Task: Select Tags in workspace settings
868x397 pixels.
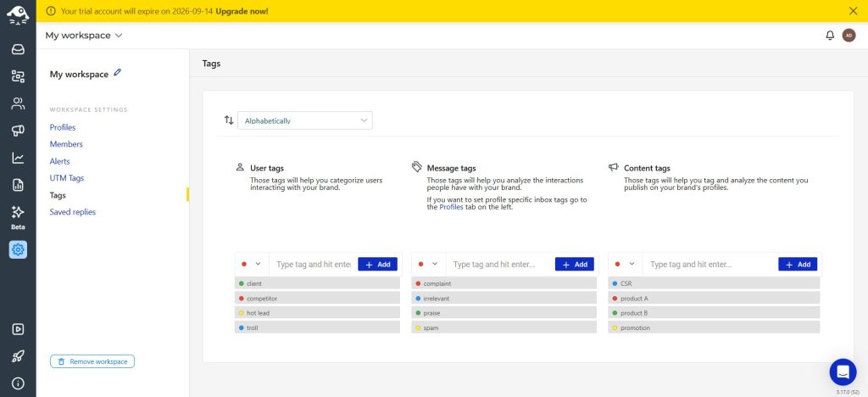Action: point(58,195)
